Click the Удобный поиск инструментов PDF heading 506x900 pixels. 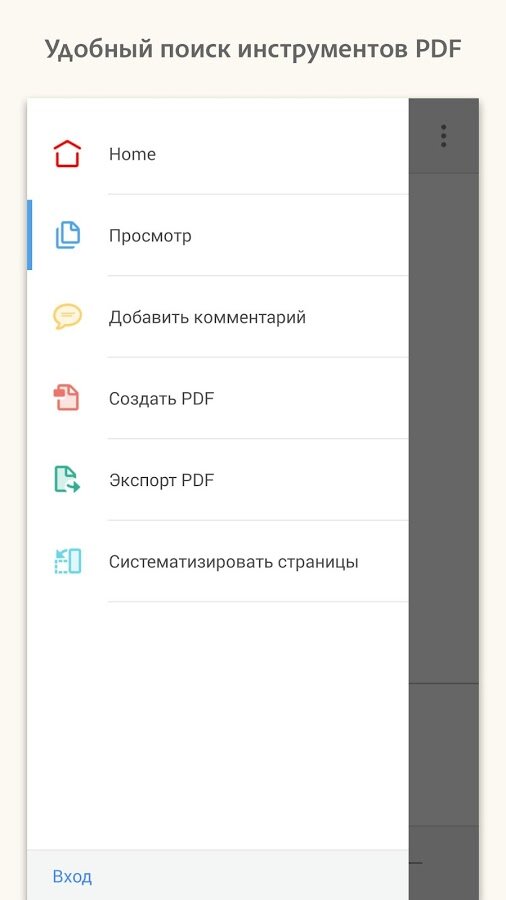pos(253,49)
